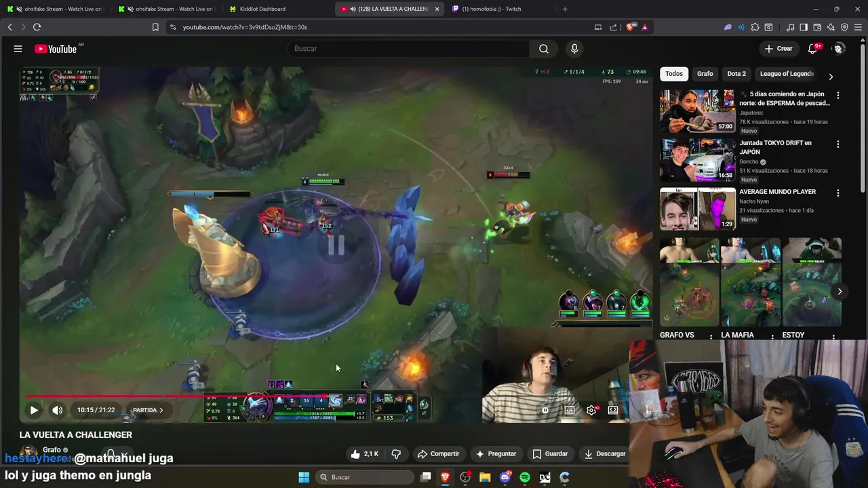Mute the tab audio on LA VUELTA tab
868x488 pixels.
coord(353,9)
